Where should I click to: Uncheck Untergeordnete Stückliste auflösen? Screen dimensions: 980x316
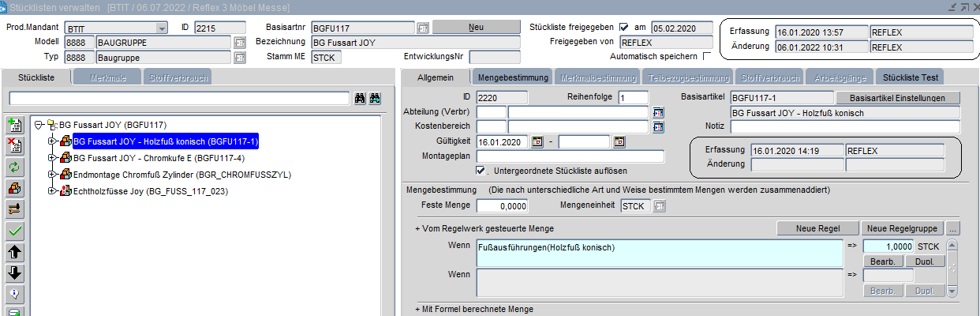(481, 171)
